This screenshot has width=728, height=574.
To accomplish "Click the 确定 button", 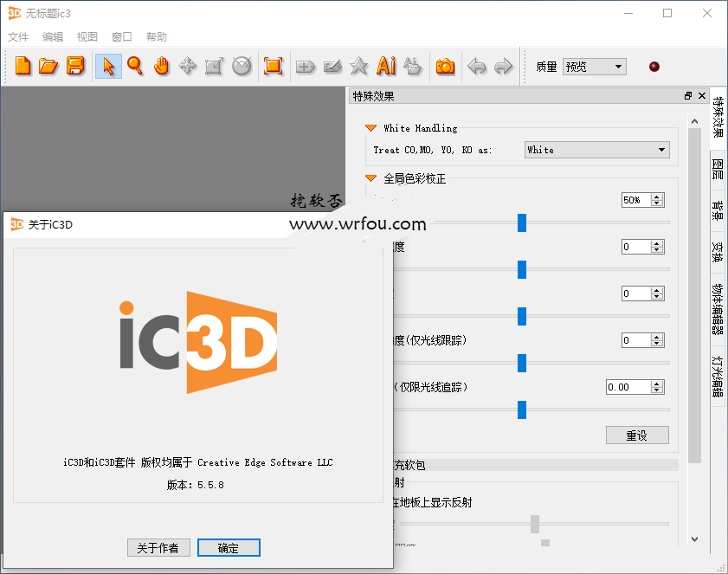I will pos(229,547).
